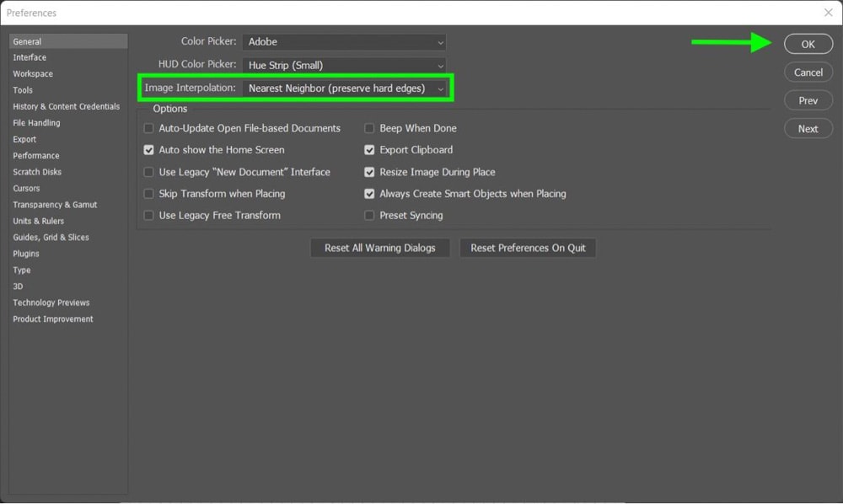Click Reset All Warning Dialogs
843x504 pixels.
pyautogui.click(x=380, y=248)
